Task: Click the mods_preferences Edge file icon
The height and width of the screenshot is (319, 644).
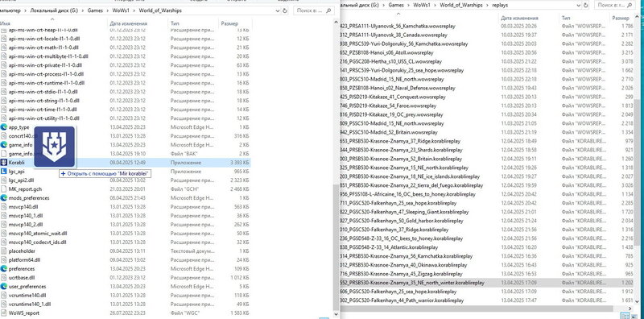Action: [x=4, y=197]
